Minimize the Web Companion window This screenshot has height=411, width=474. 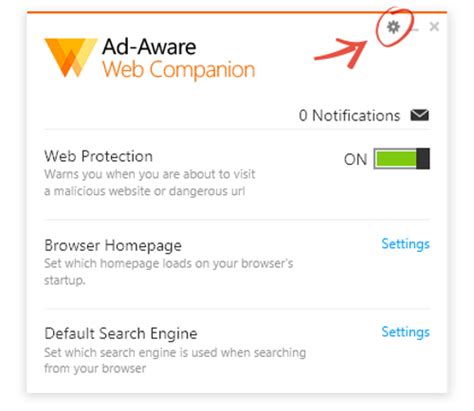415,28
